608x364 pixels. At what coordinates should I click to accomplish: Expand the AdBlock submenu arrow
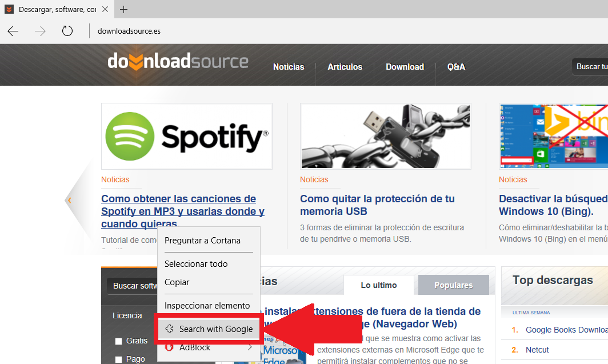coord(250,347)
